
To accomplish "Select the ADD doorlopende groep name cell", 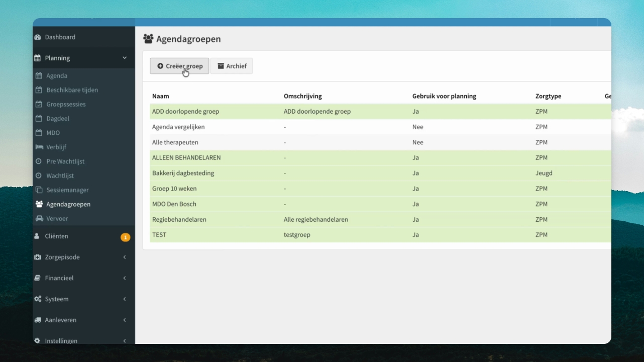I will (x=186, y=112).
